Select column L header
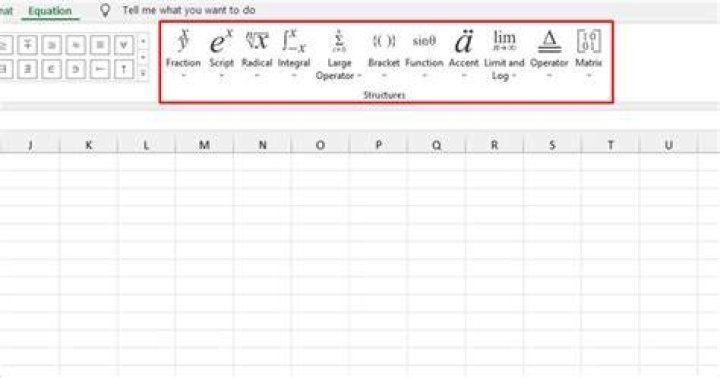Viewport: 720px width, 378px height. pyautogui.click(x=146, y=145)
